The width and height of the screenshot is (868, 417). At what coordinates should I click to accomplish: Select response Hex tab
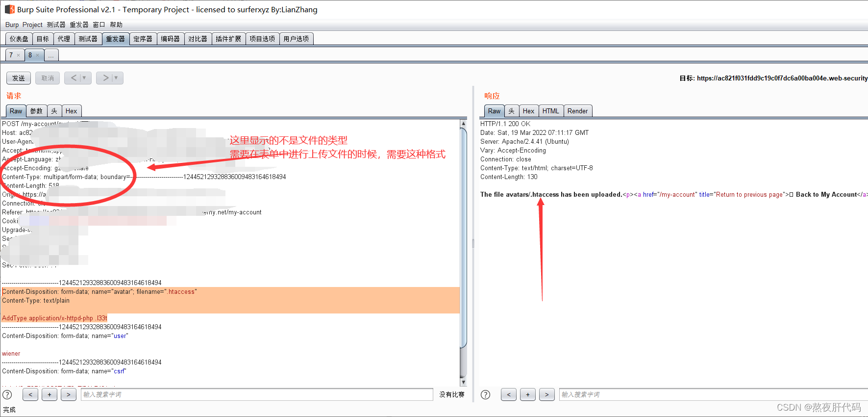coord(529,111)
